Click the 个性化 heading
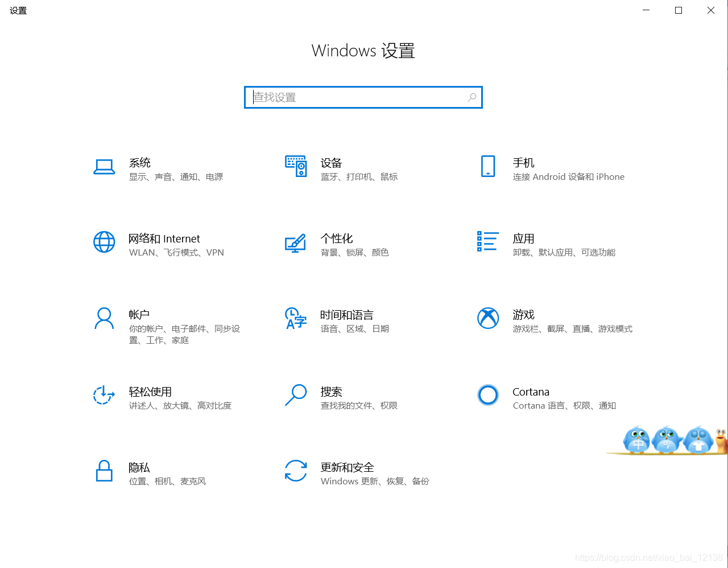728x568 pixels. pos(337,238)
